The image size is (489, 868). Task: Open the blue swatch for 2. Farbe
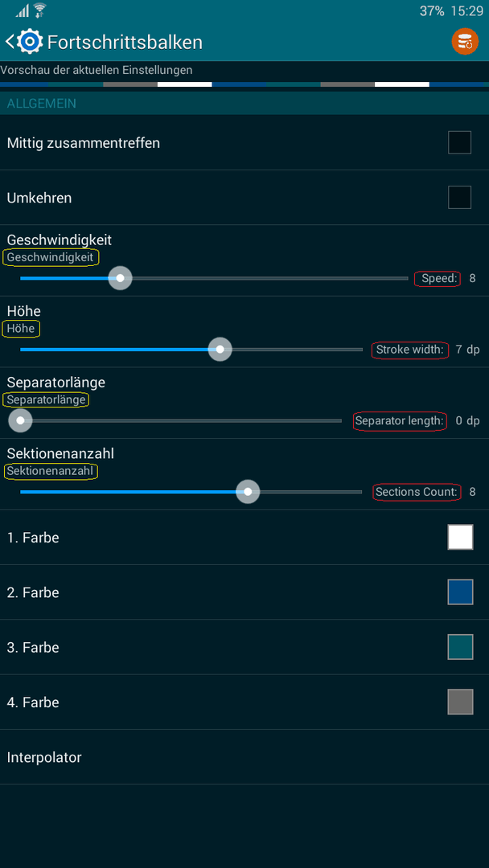460,592
